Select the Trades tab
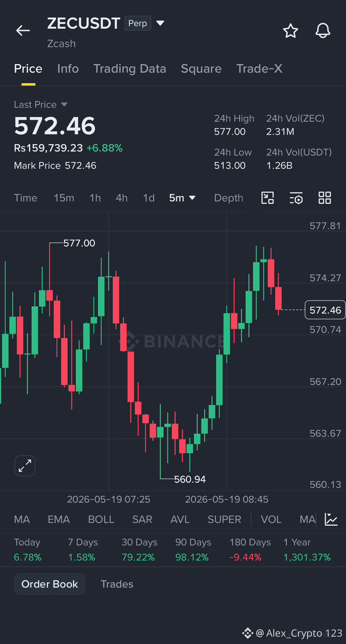This screenshot has width=346, height=644. 117,584
